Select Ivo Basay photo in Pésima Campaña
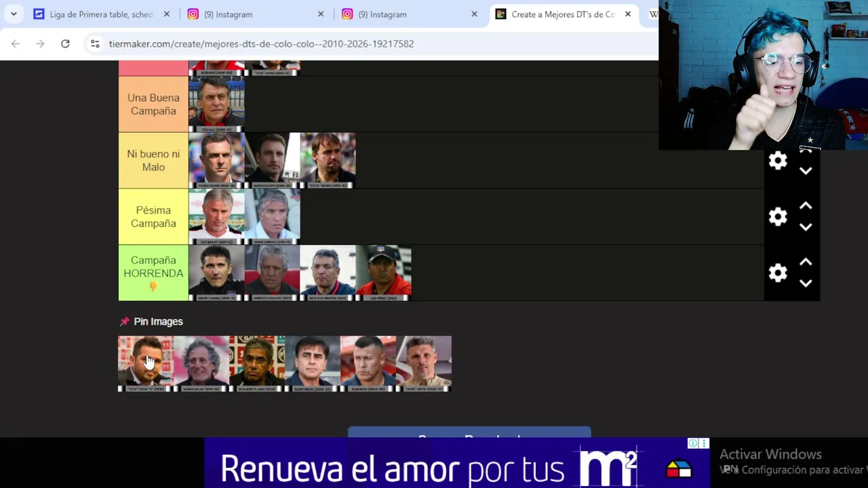The image size is (868, 488). click(x=216, y=217)
